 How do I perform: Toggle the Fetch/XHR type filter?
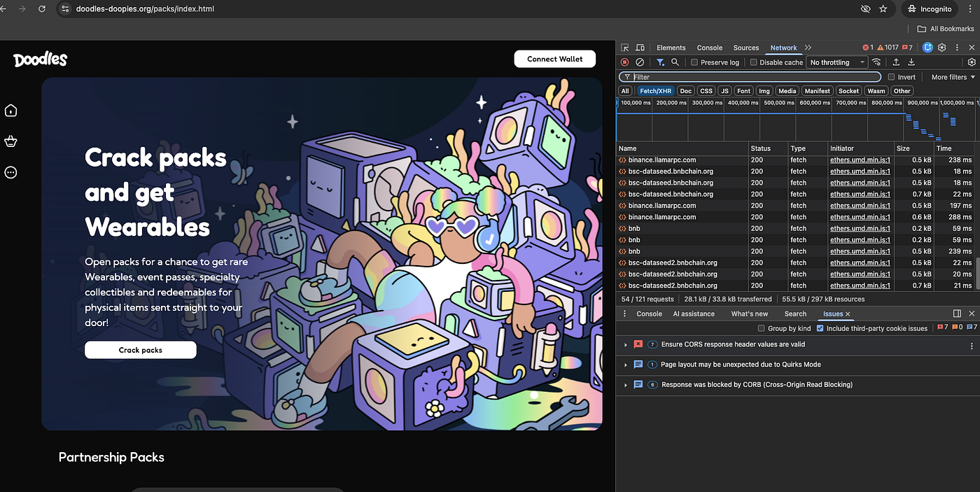click(x=656, y=91)
